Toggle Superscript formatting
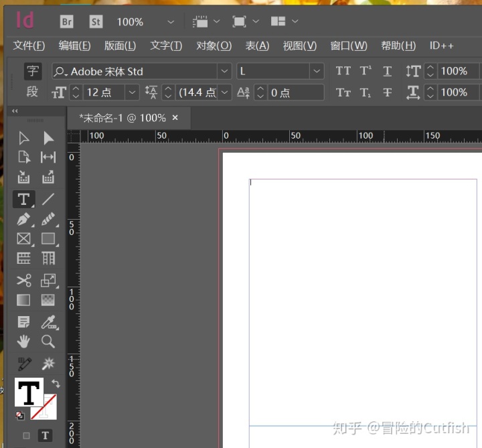Screen dimensions: 482x448 (366, 71)
